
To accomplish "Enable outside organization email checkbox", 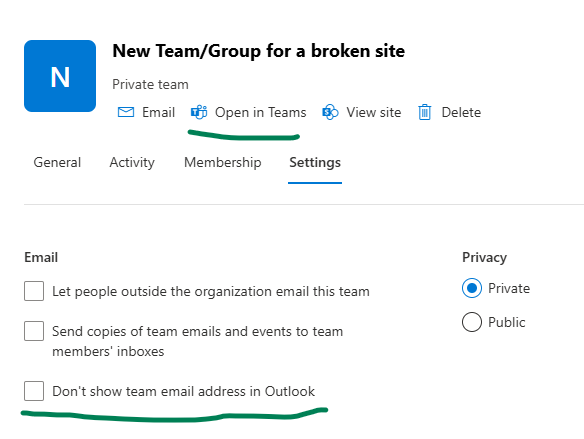I will (x=34, y=291).
